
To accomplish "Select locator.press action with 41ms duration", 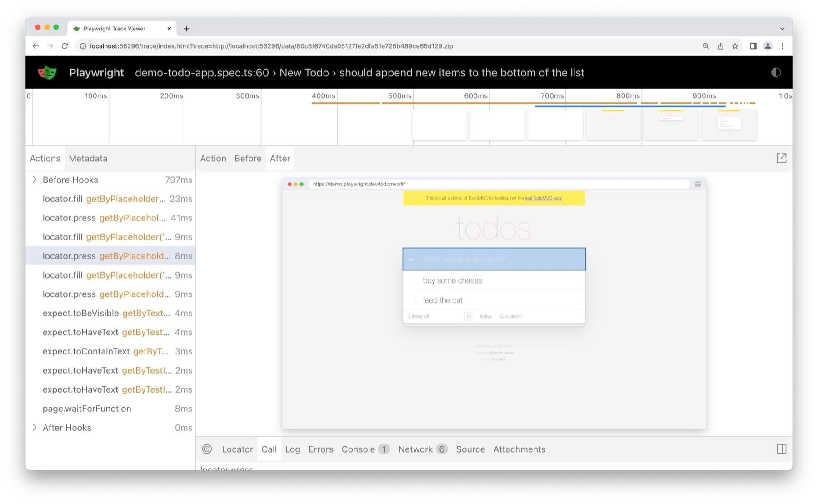I will (110, 218).
